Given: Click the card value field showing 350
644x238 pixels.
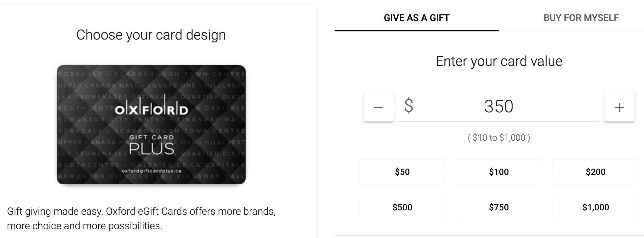Looking at the screenshot, I should [x=499, y=106].
